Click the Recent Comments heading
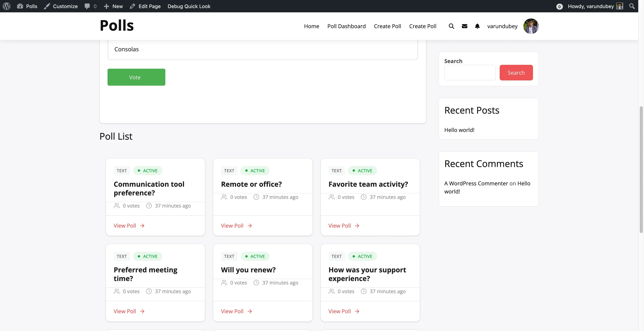The image size is (644, 331). [x=483, y=164]
